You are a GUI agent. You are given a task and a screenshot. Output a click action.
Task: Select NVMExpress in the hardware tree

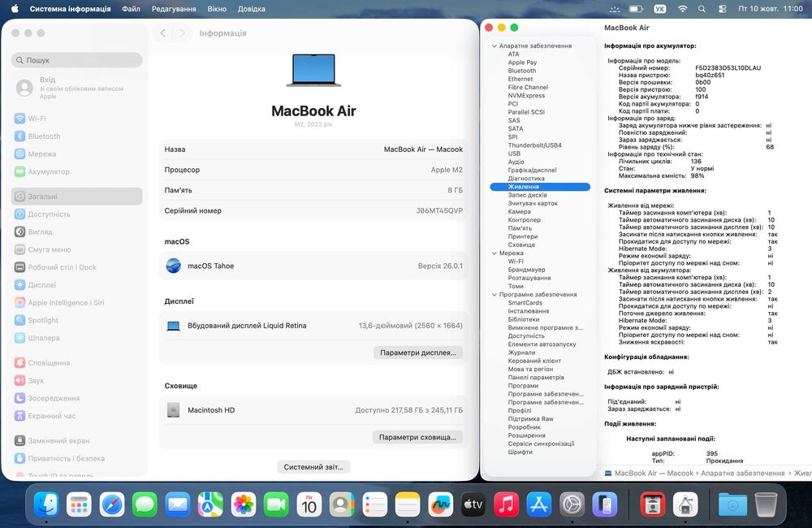coord(526,96)
